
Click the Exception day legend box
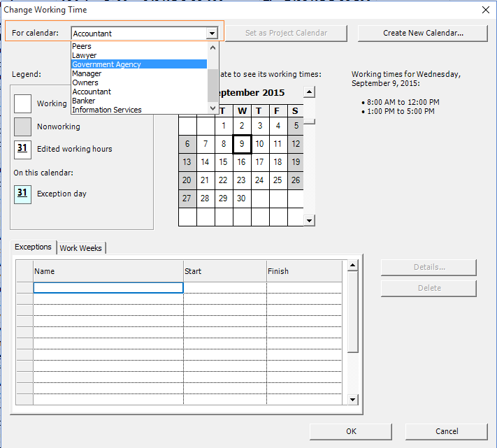[x=22, y=194]
